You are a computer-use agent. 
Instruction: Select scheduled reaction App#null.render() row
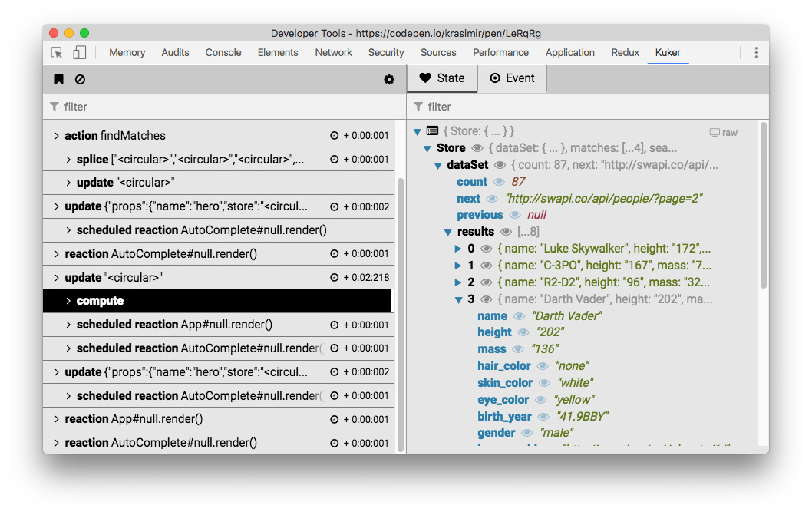[217, 325]
